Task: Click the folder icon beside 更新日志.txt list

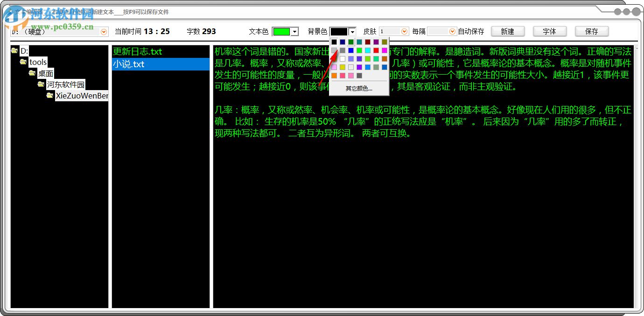Action: tap(14, 51)
